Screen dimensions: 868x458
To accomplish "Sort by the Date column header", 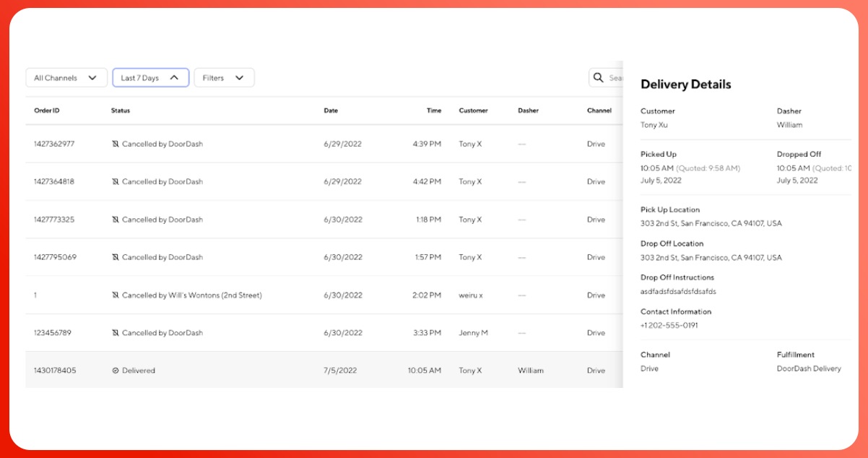I will pos(331,111).
